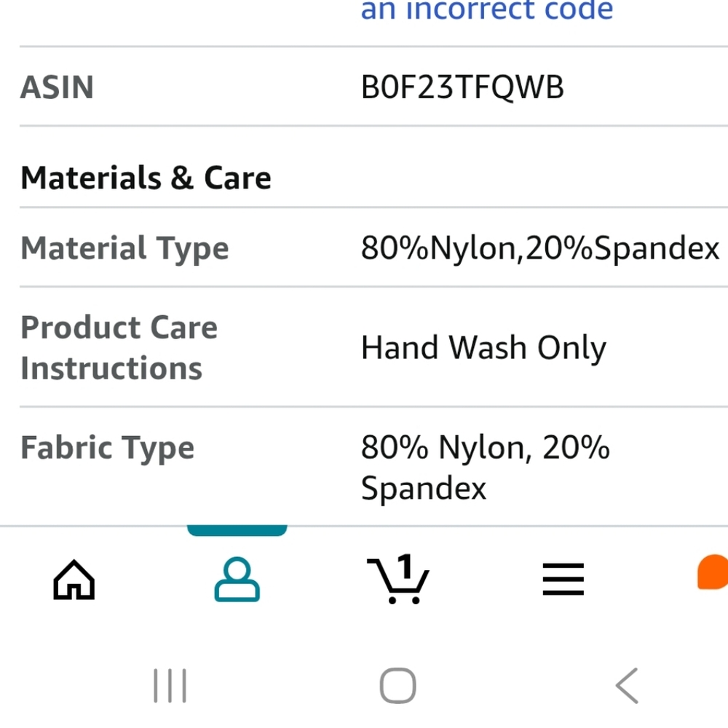Tap the Product Care Instructions label
This screenshot has width=728, height=728.
point(119,348)
